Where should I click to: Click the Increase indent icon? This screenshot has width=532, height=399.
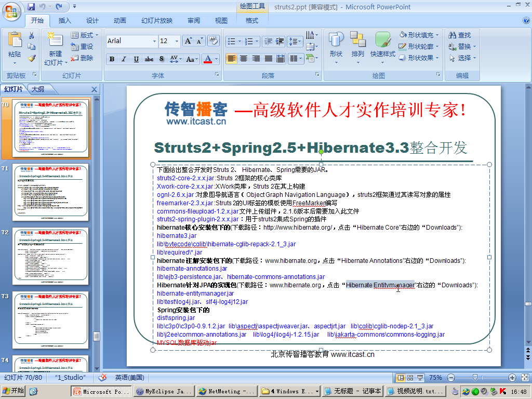[x=280, y=42]
